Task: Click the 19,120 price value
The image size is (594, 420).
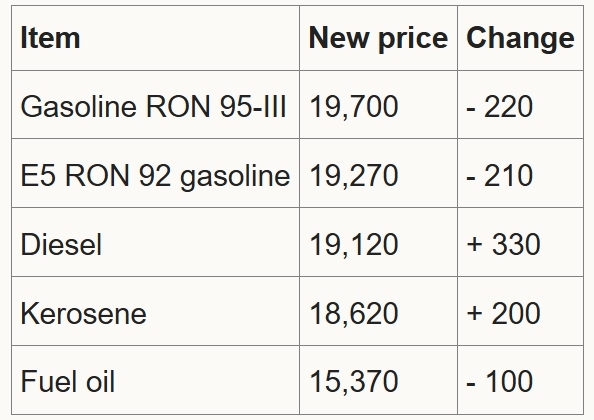Action: click(353, 244)
